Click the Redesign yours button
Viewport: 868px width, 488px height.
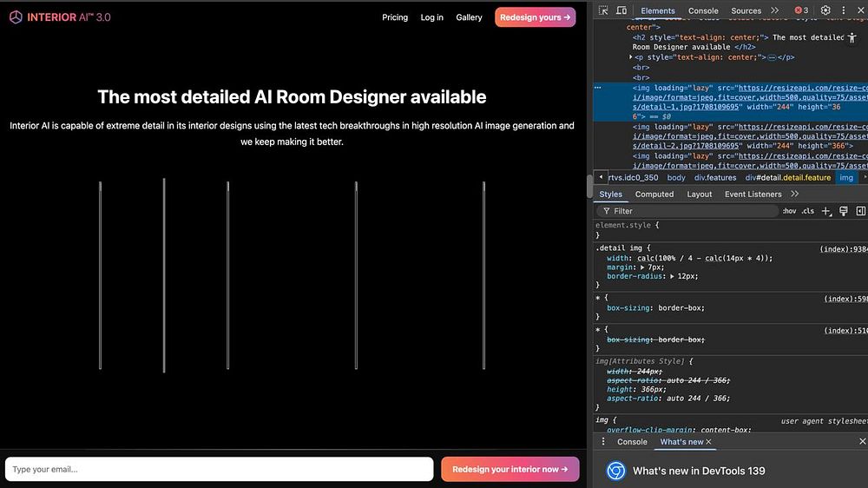[x=535, y=17]
